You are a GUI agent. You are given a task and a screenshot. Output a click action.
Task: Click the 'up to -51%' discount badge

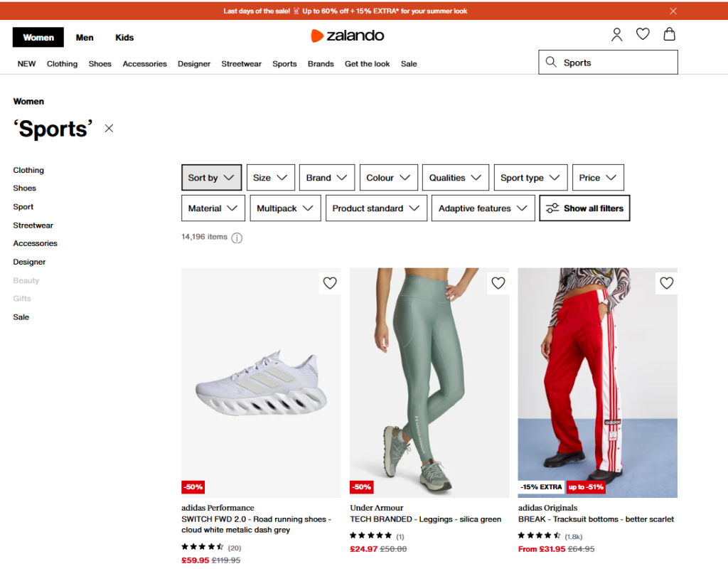586,487
